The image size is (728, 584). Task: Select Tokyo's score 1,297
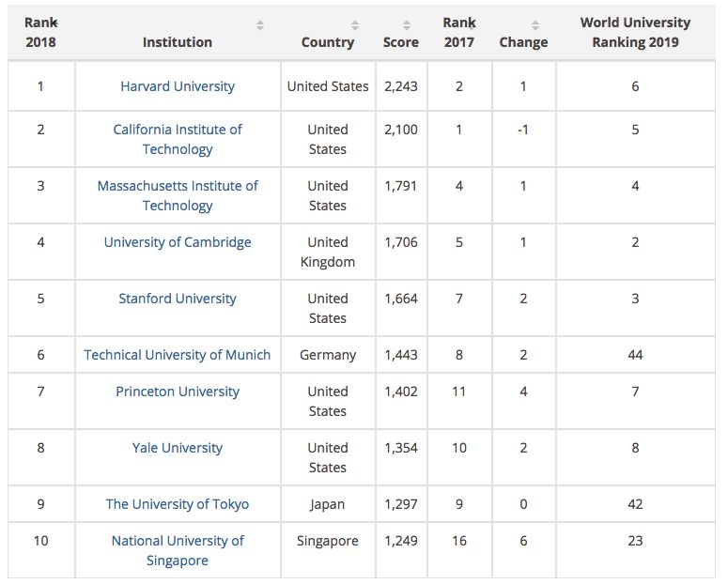click(401, 504)
